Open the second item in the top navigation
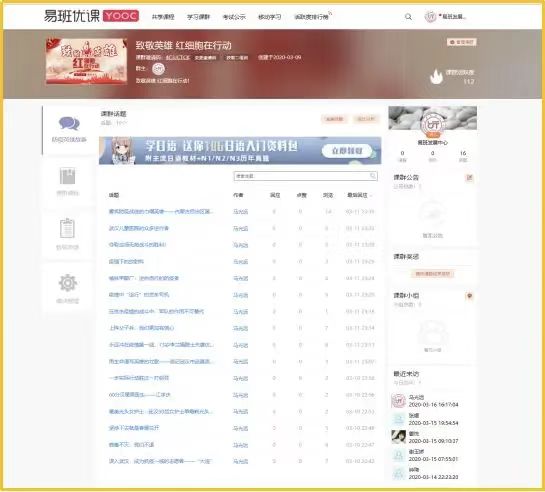 198,17
